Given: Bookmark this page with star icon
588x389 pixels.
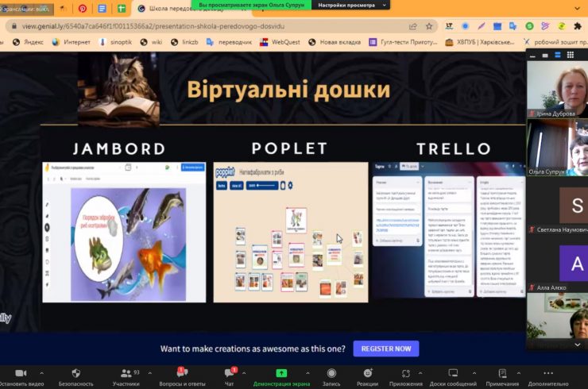Looking at the screenshot, I should (x=429, y=26).
